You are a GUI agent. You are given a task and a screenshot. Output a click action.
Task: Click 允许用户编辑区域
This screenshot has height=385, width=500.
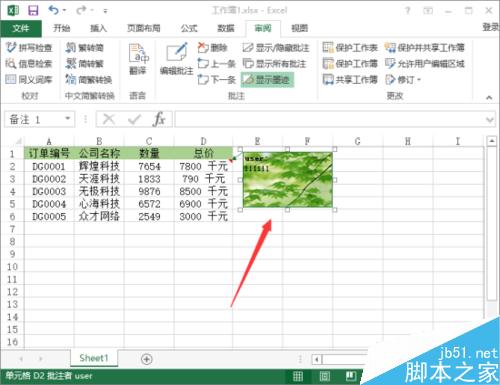425,63
